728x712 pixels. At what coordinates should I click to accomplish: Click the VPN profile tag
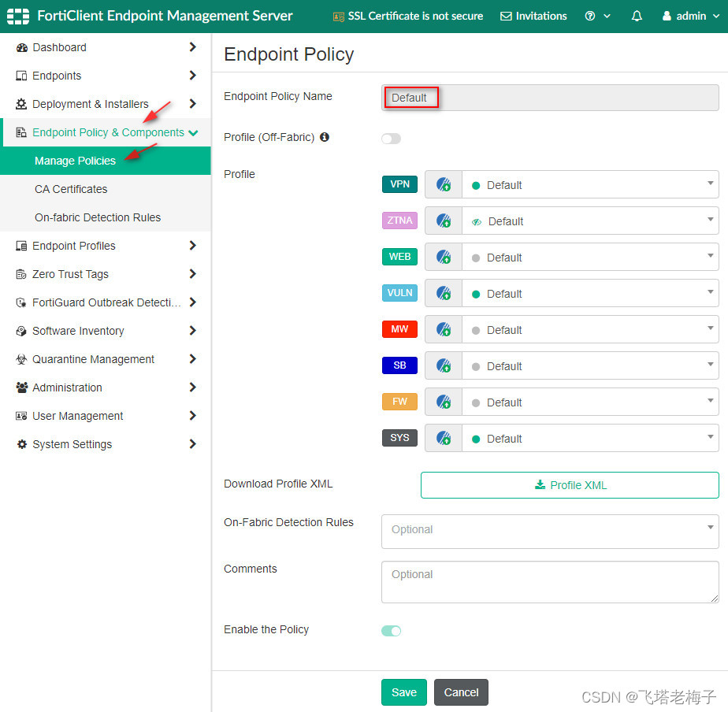click(399, 184)
